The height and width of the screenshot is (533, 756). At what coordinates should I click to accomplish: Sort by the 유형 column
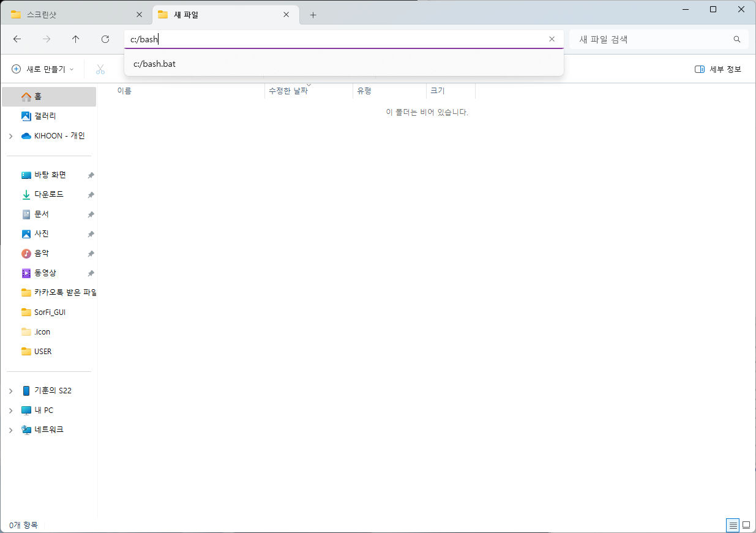coord(390,91)
